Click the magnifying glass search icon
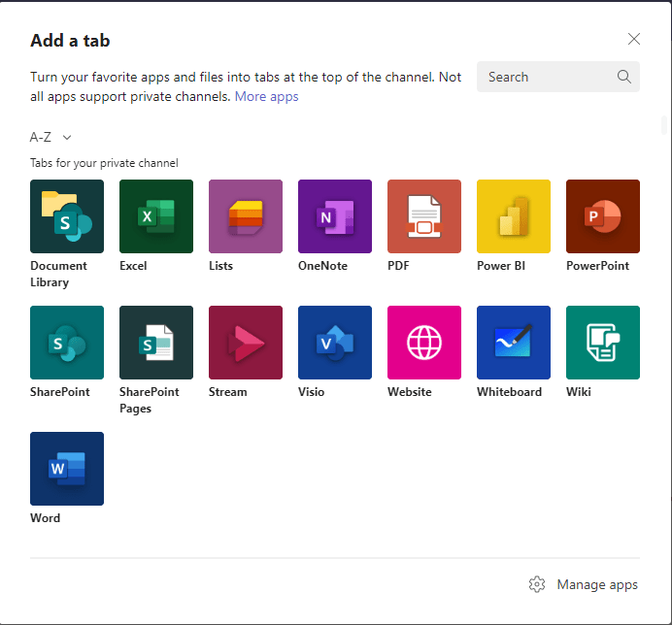672x625 pixels. coord(624,77)
